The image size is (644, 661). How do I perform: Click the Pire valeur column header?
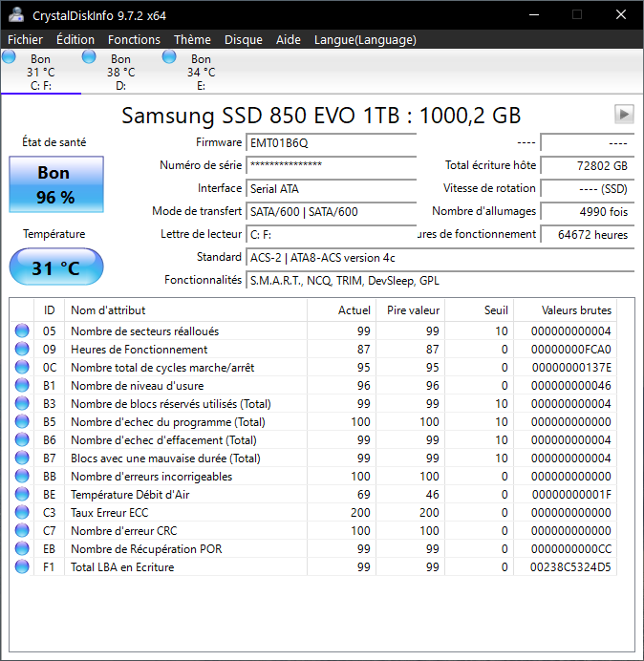point(410,310)
